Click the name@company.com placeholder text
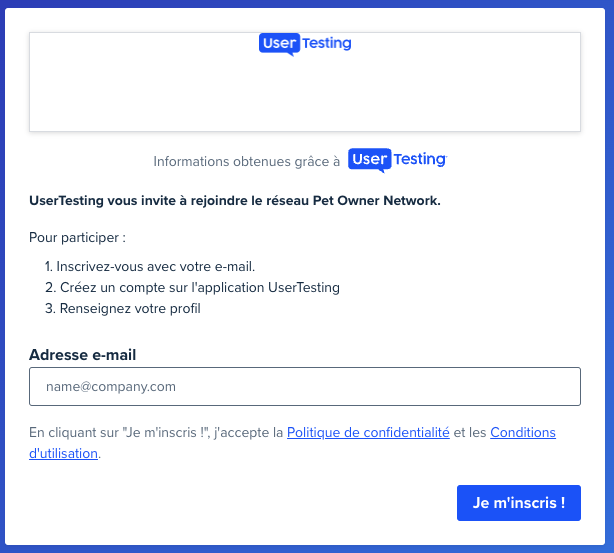This screenshot has height=553, width=614. [x=111, y=387]
